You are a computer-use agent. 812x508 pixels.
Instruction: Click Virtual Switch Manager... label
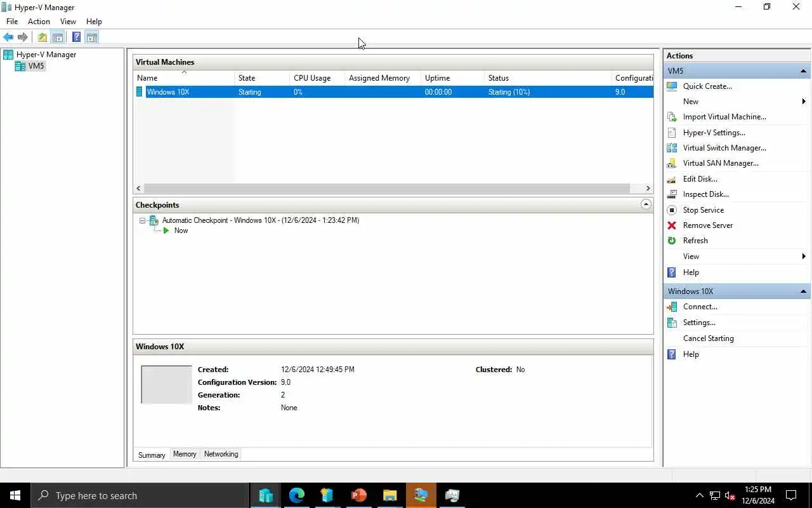[724, 148]
